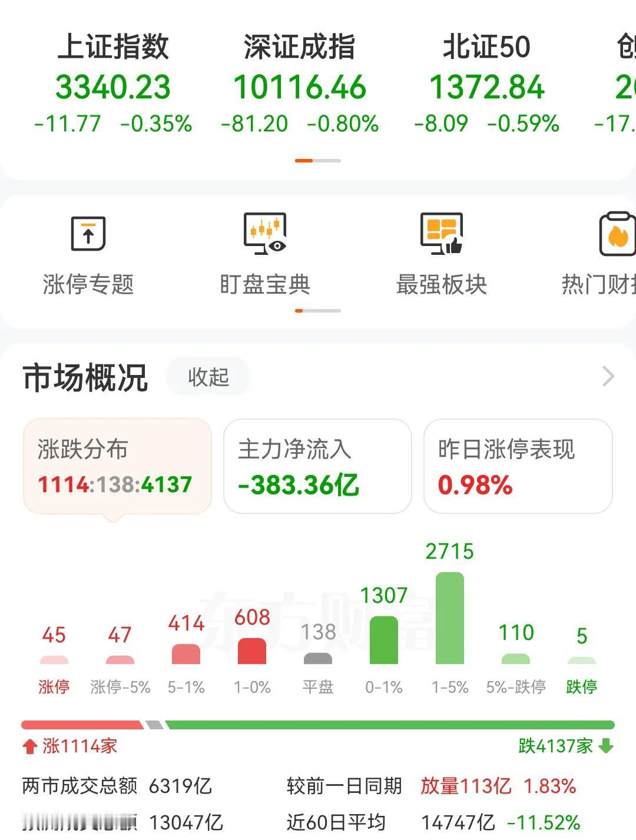Open the 上证指数 index quote

(113, 83)
